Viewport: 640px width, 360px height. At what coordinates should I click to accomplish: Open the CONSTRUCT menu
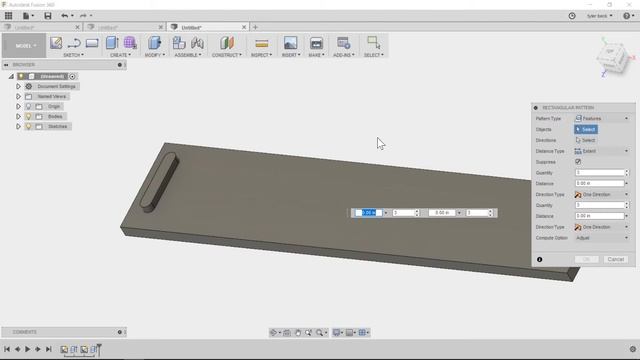(x=227, y=55)
